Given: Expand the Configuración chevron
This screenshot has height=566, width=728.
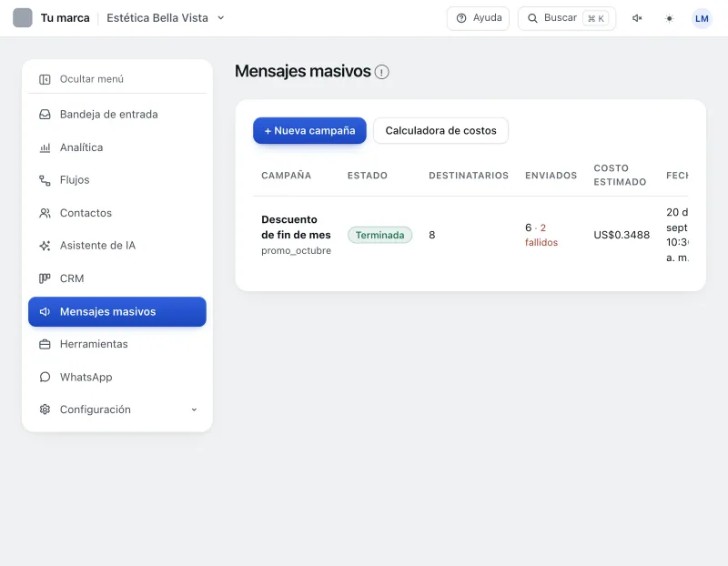Looking at the screenshot, I should click(x=194, y=409).
